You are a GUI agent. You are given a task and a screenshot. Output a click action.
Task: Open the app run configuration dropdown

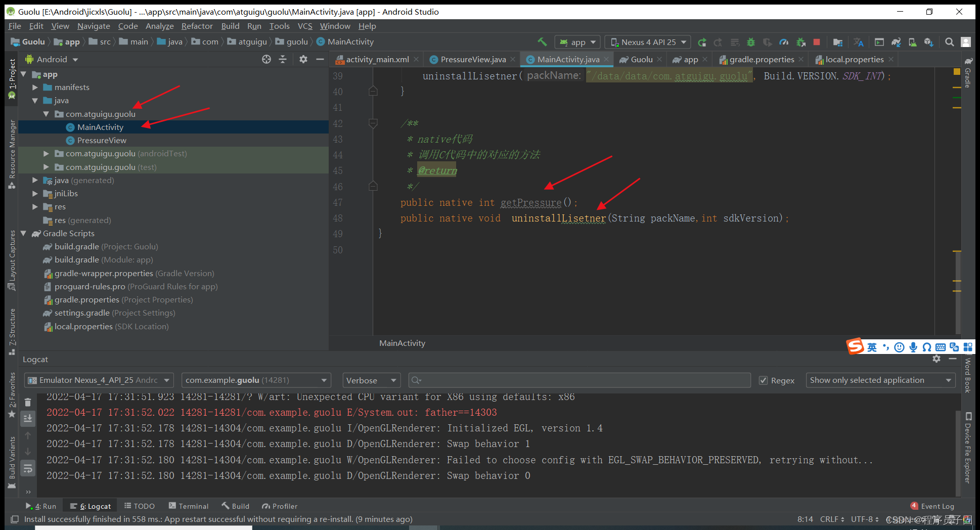tap(577, 42)
